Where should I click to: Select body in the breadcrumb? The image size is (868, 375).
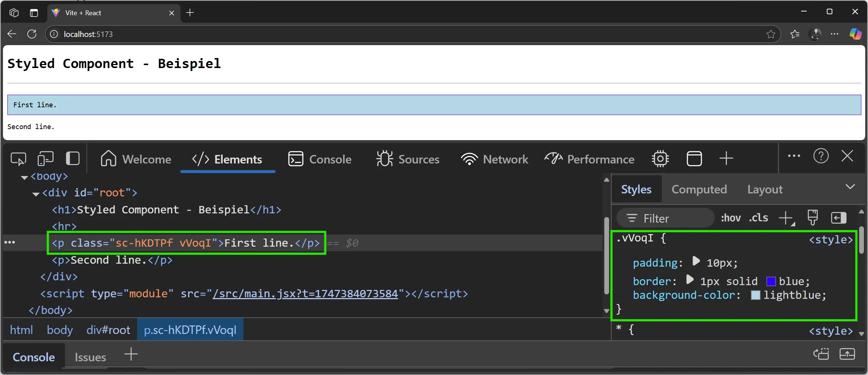point(60,330)
